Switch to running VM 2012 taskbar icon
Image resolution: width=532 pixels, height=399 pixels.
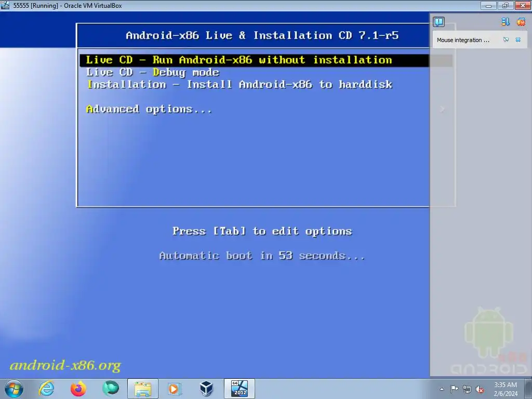click(239, 389)
